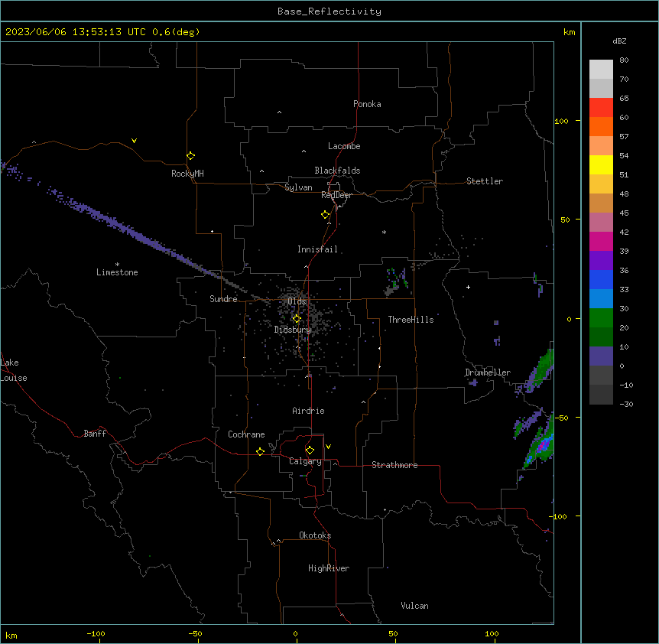Click the ThreeHills label
This screenshot has width=659, height=644.
coord(411,320)
